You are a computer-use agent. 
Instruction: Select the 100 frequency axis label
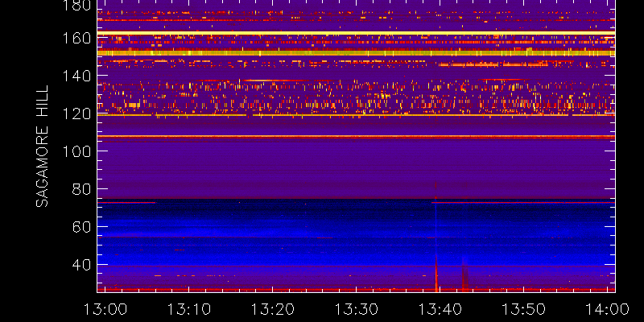76,151
